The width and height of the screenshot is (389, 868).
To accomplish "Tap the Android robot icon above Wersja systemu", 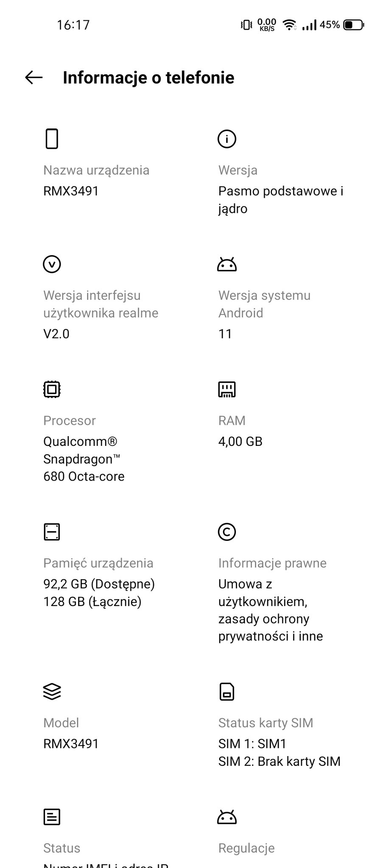I will 227,264.
